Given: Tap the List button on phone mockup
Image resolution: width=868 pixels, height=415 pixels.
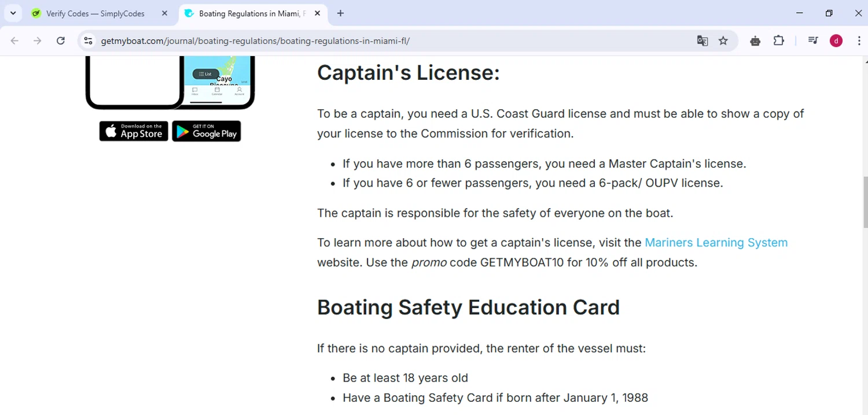Looking at the screenshot, I should (x=205, y=74).
